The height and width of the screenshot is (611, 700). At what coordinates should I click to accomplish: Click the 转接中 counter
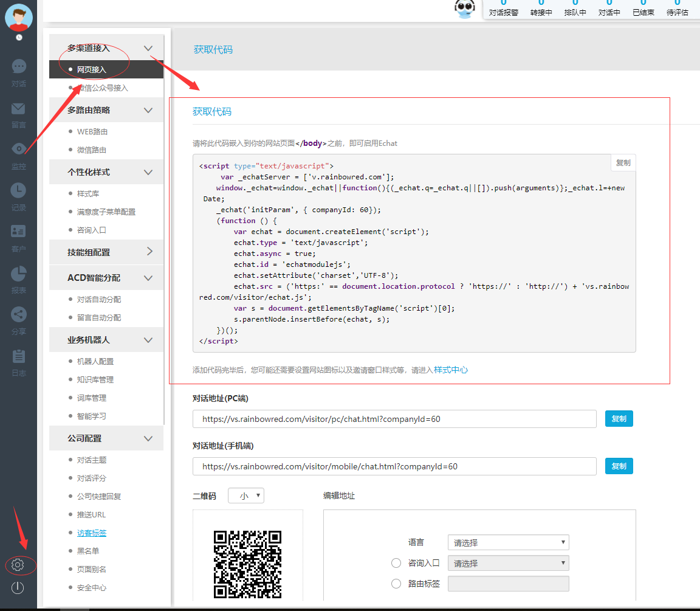(x=541, y=9)
